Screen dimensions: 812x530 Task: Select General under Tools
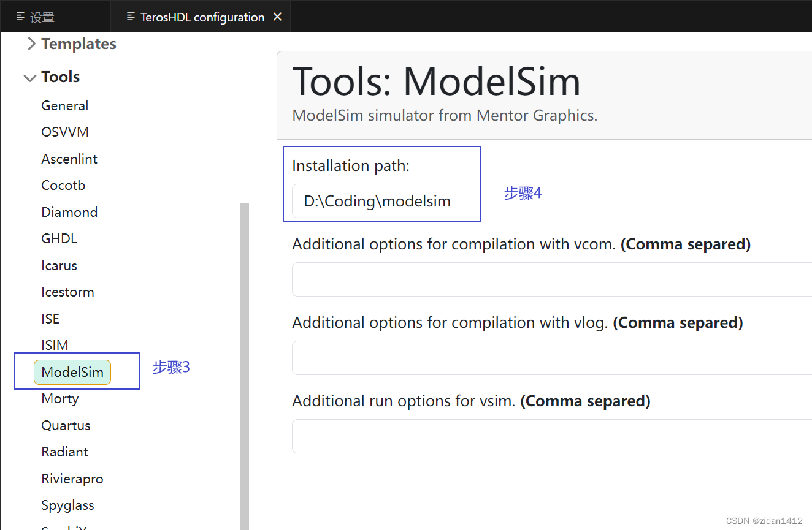pyautogui.click(x=64, y=105)
